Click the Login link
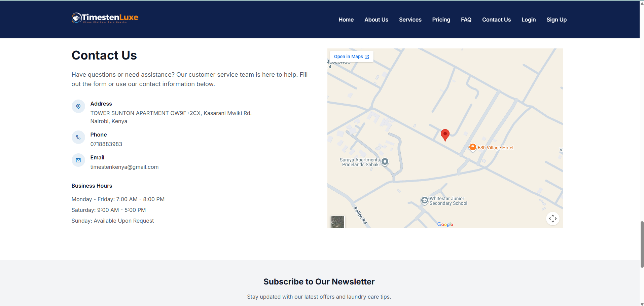The width and height of the screenshot is (644, 306). click(x=529, y=20)
